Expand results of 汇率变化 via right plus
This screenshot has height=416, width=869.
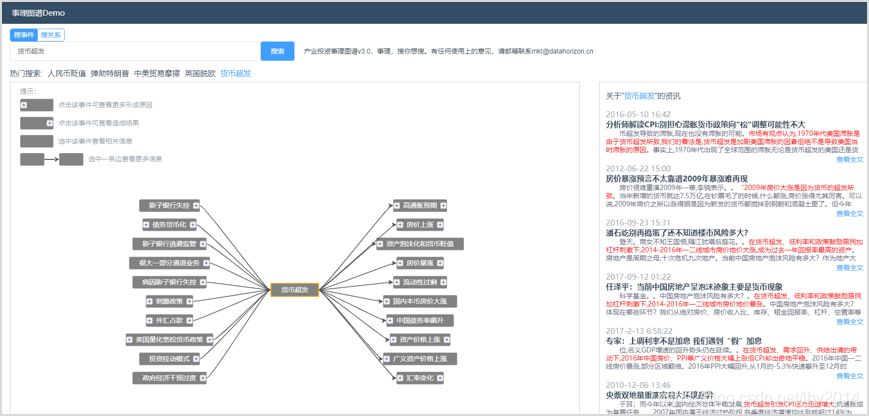click(439, 378)
